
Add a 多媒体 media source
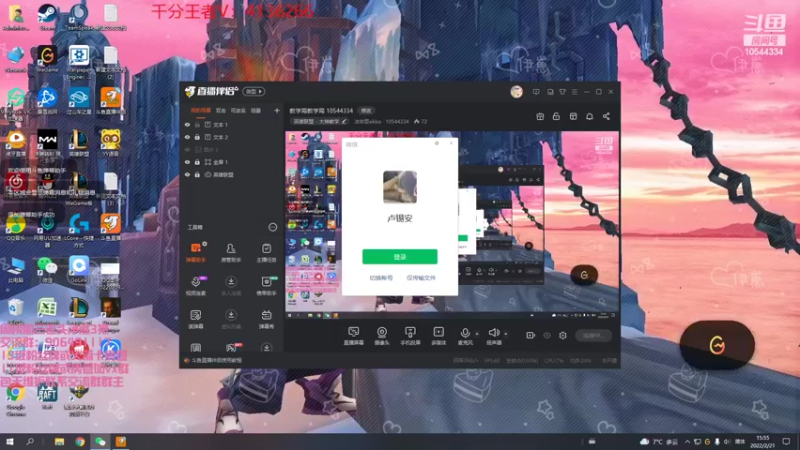(438, 336)
